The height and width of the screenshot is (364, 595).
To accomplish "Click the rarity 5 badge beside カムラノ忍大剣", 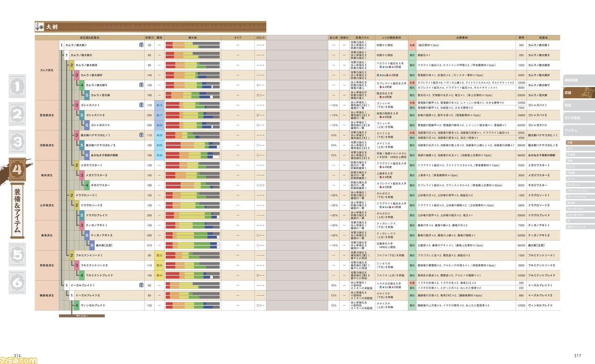I will click(x=87, y=95).
